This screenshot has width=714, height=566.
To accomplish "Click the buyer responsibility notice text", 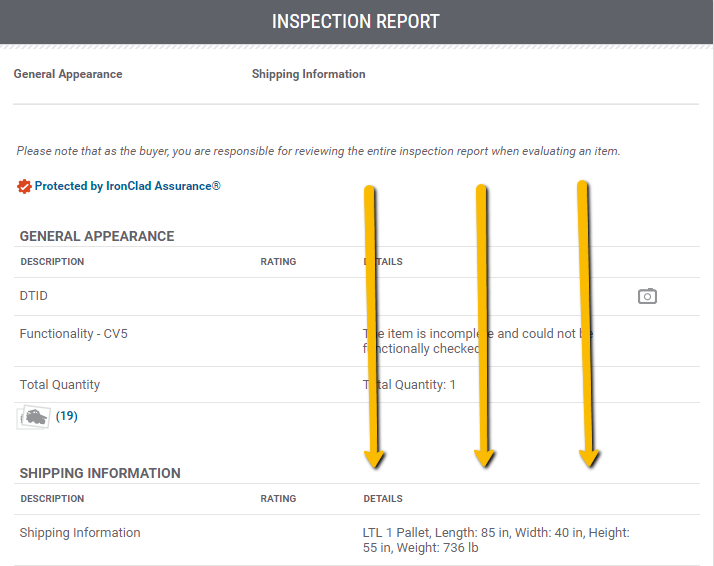I will point(318,151).
